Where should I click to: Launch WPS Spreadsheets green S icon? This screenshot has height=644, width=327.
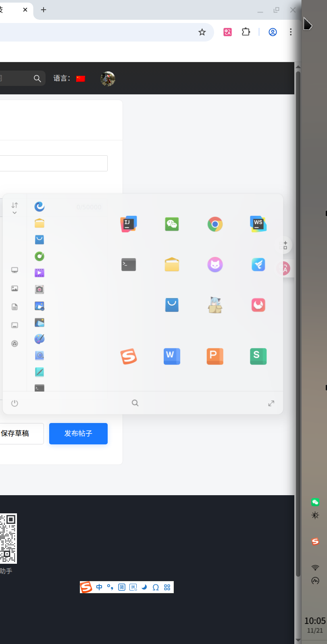pos(258,356)
